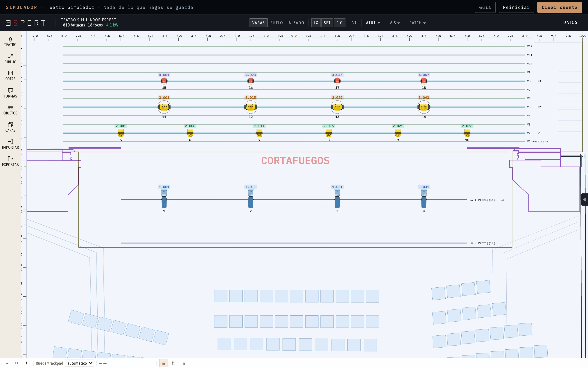Screen dimensions: 588x368
Task: Switch units to feet (ft)
Action: [x=173, y=363]
